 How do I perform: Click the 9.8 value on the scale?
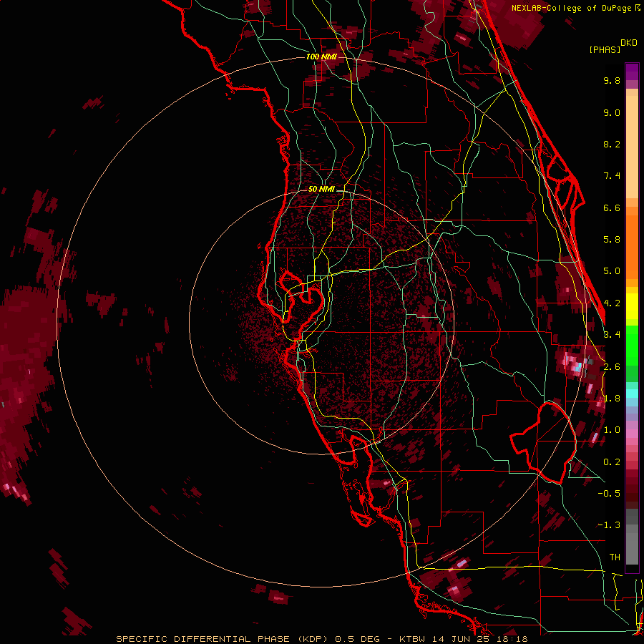point(612,80)
